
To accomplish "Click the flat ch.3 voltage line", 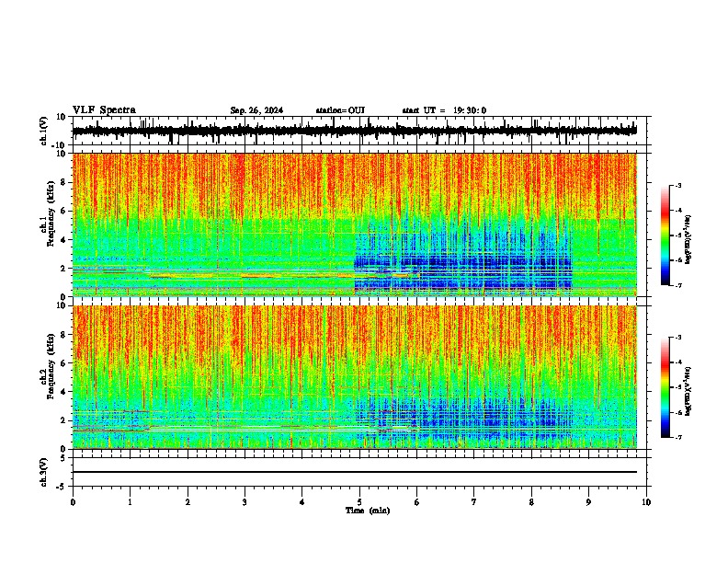I will click(x=355, y=472).
